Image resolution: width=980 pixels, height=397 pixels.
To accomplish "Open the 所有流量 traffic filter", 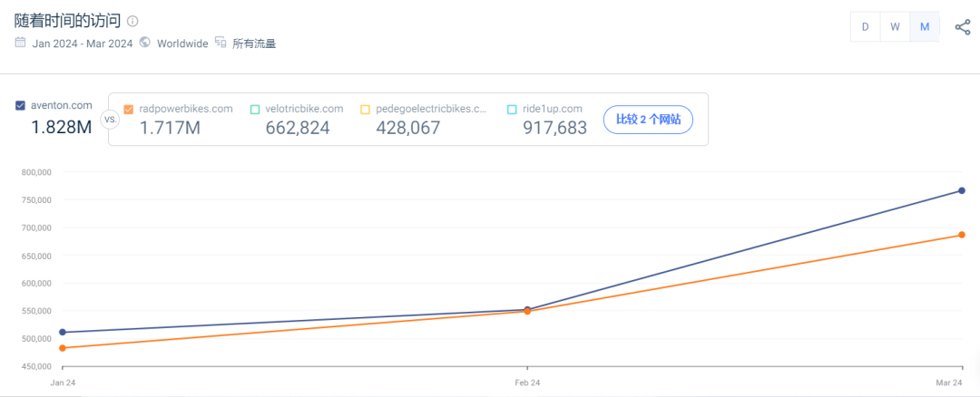I will (x=254, y=44).
